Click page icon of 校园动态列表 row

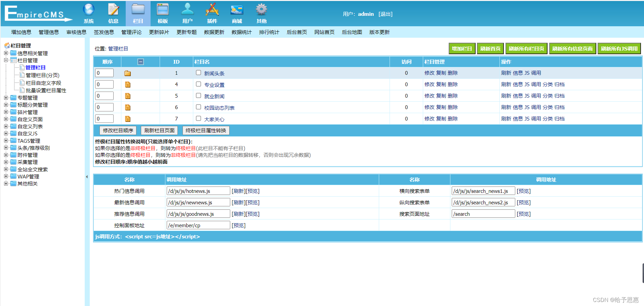point(128,108)
